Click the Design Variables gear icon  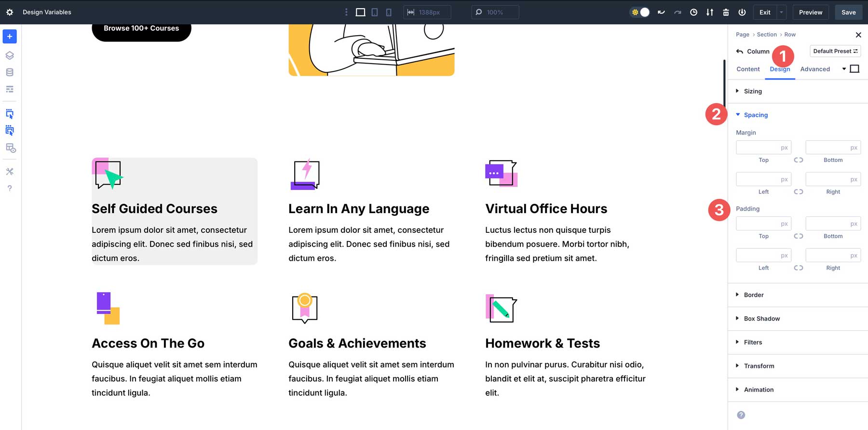pyautogui.click(x=10, y=13)
